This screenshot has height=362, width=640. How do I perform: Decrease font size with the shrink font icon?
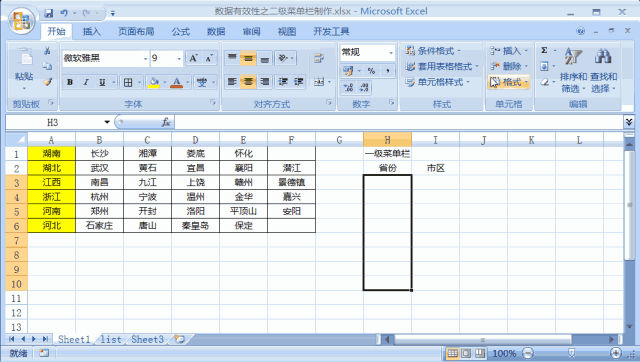point(209,58)
